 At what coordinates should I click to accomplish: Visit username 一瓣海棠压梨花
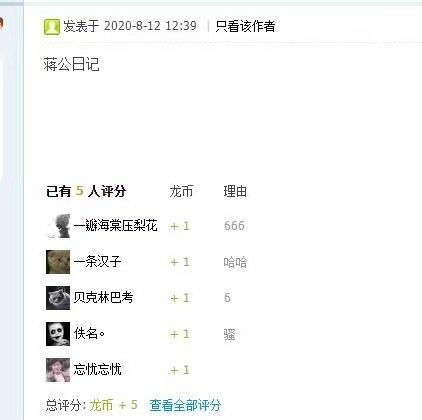[x=115, y=226]
